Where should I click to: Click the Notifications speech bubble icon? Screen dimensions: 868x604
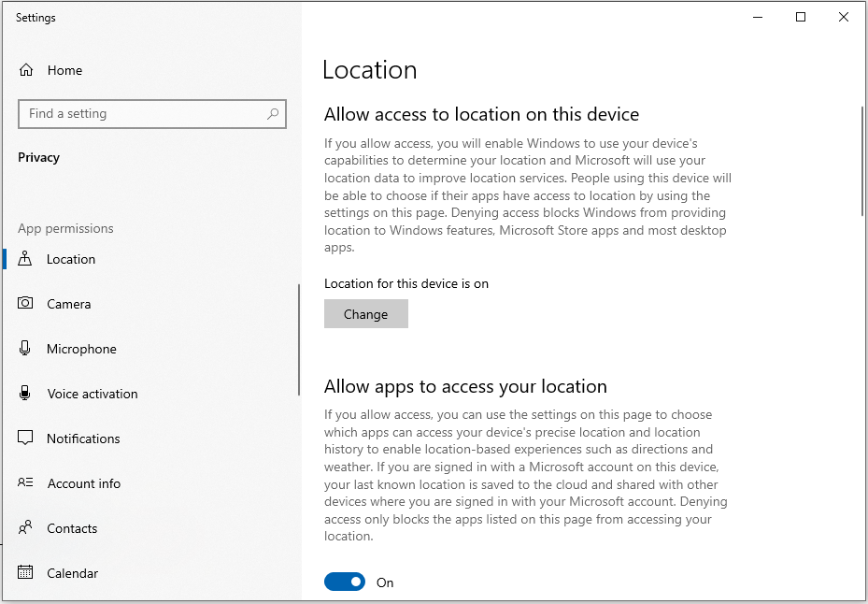[25, 438]
